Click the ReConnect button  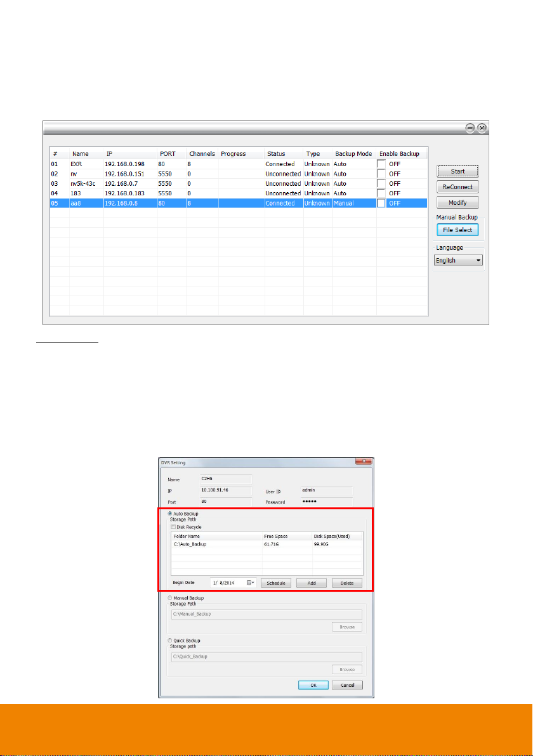tap(457, 186)
